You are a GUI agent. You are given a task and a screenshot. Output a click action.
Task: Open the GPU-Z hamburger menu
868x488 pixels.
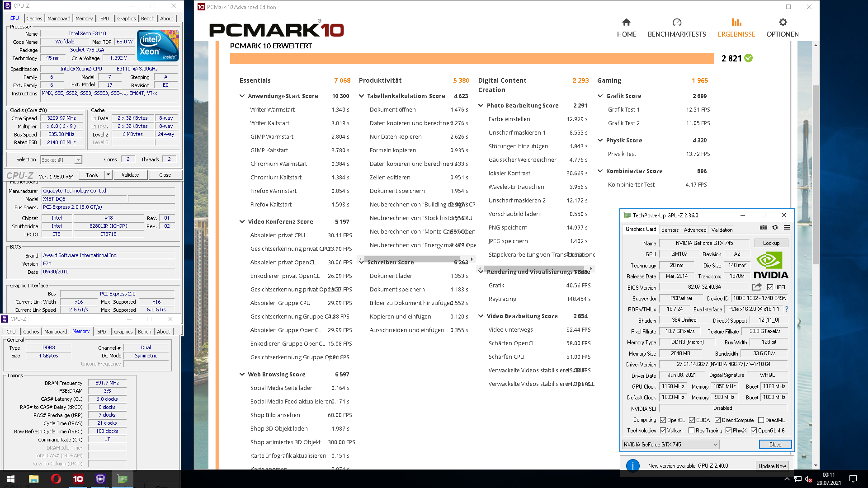coord(787,227)
